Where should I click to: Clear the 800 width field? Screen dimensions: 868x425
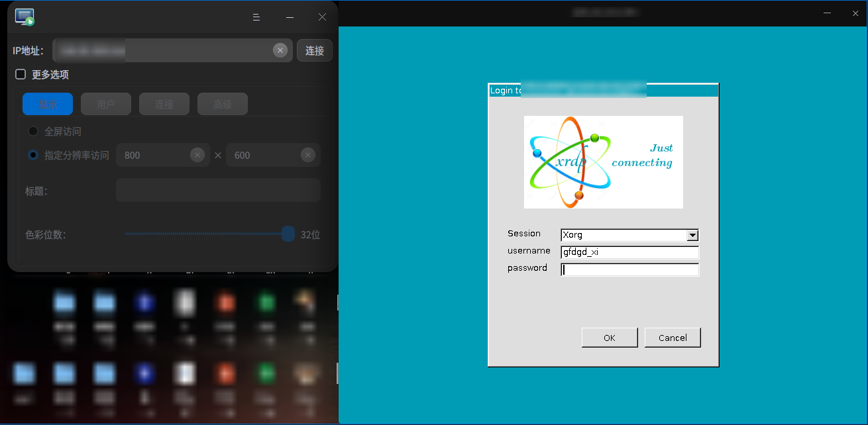(197, 155)
